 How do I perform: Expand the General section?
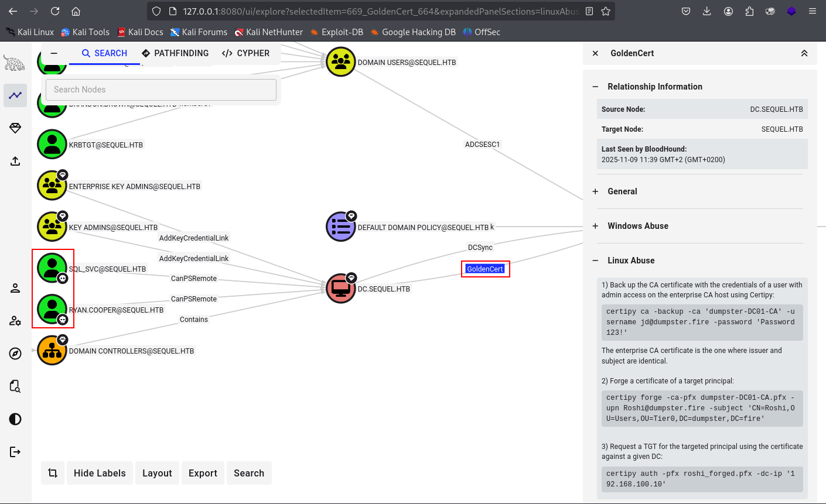click(595, 191)
